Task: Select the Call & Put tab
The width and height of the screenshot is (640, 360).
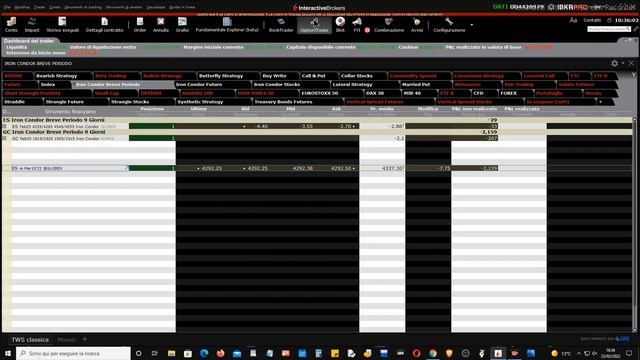Action: click(x=318, y=76)
